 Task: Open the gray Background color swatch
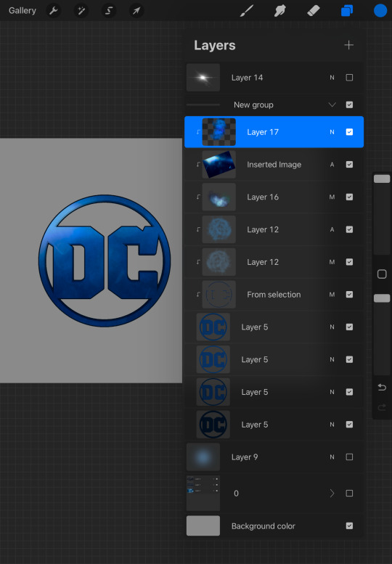pyautogui.click(x=203, y=526)
